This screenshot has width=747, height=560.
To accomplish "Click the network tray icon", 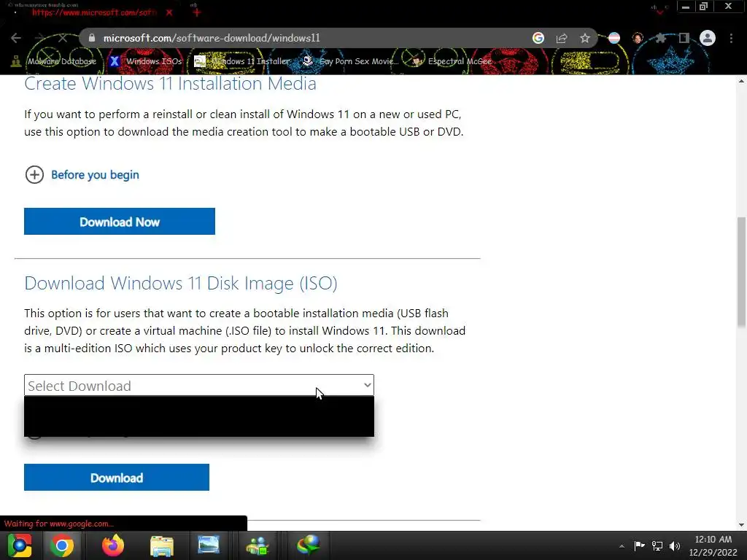I will [657, 545].
